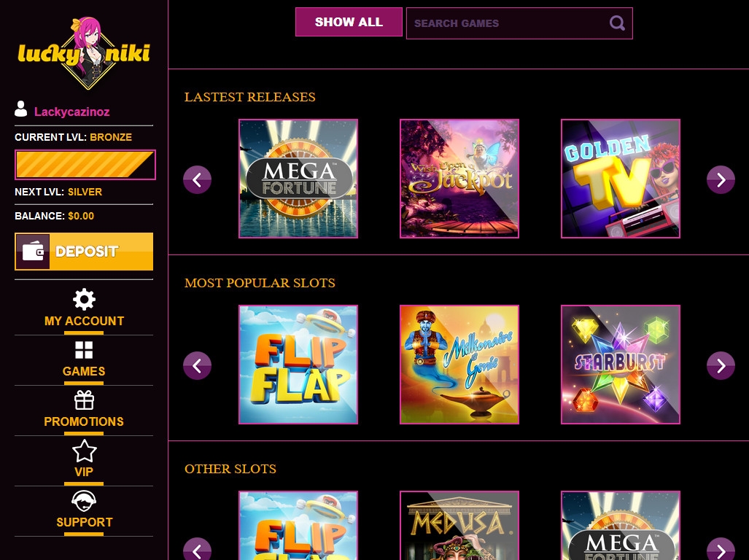Open the VIP star icon
Viewport: 749px width, 560px height.
[x=85, y=451]
